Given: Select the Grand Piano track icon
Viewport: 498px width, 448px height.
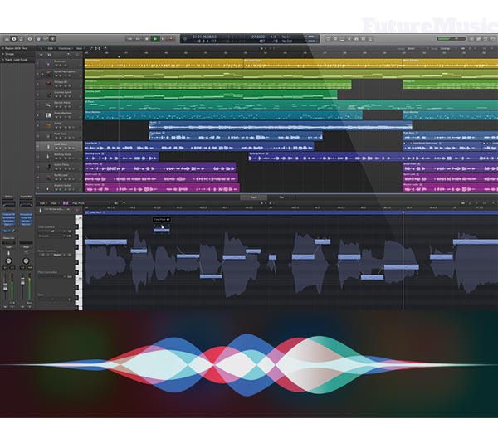Looking at the screenshot, I should (48, 167).
